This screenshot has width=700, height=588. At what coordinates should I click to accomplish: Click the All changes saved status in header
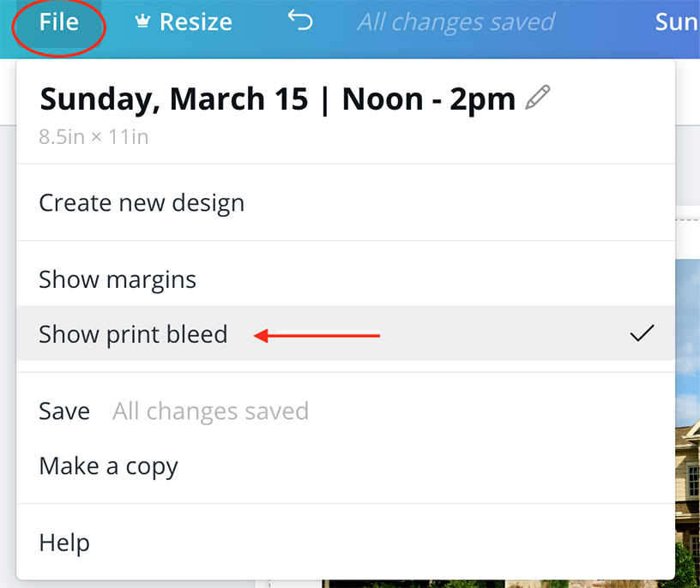pos(456,21)
